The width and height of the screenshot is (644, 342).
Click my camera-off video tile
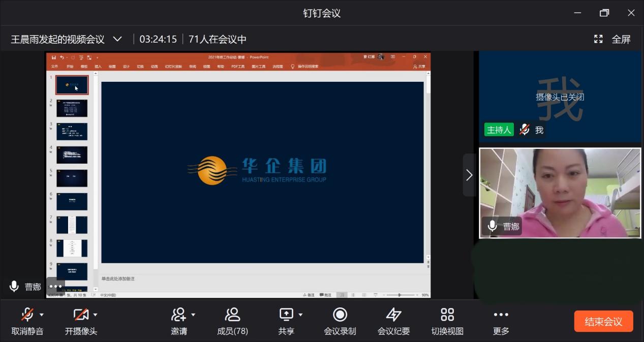(560, 97)
